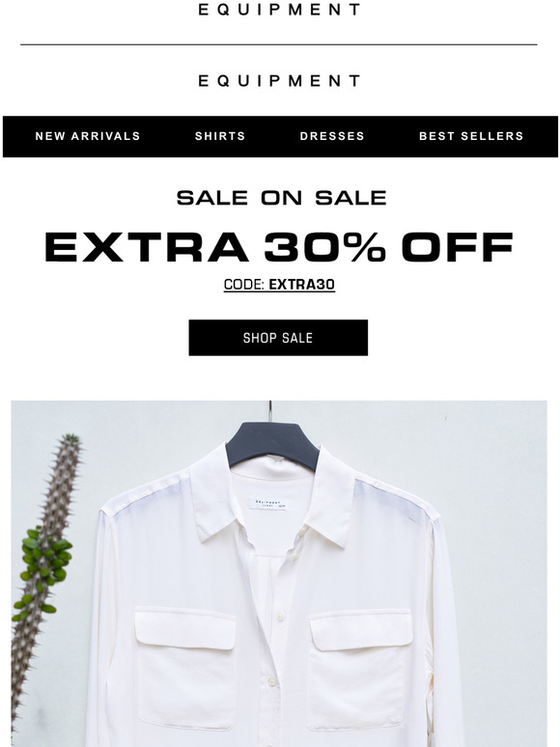Open the NEW ARRIVALS menu item
This screenshot has height=747, width=560.
88,136
